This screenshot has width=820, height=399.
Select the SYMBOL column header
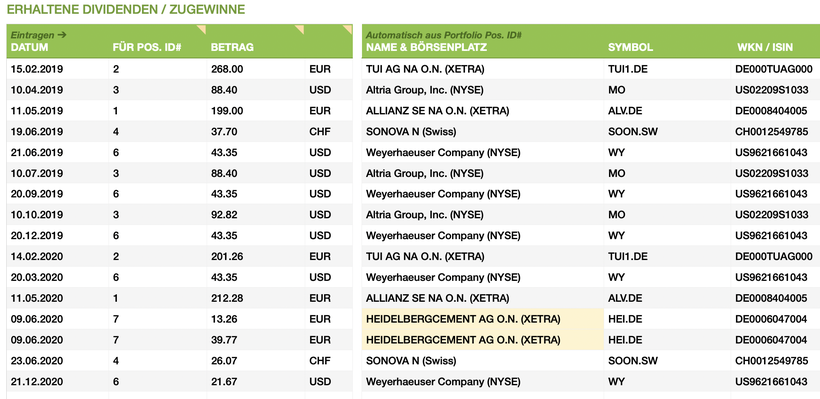coord(630,47)
